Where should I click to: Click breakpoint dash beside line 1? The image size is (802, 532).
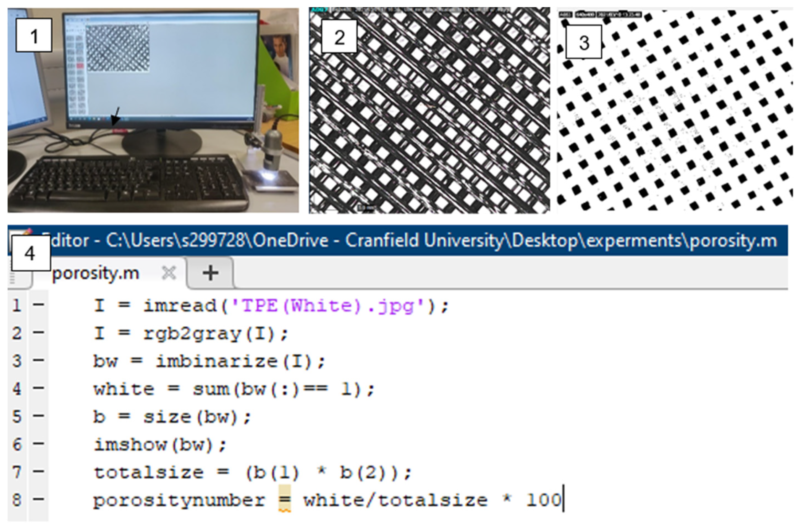tap(38, 304)
